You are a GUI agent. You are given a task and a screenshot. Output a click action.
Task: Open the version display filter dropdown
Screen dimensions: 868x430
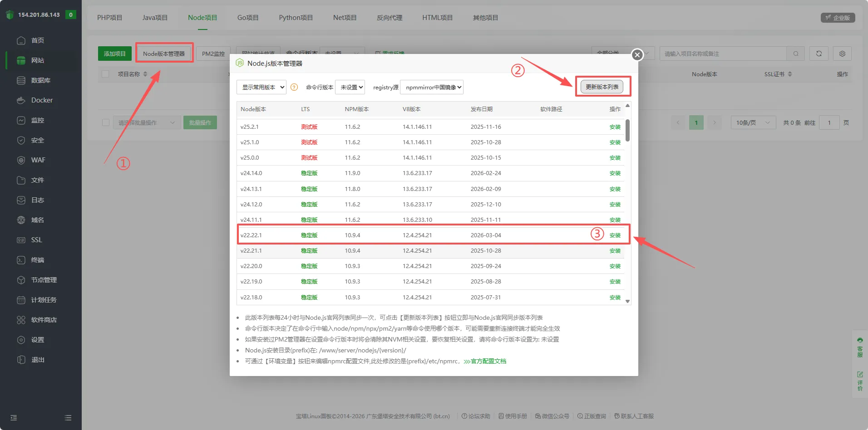[261, 87]
